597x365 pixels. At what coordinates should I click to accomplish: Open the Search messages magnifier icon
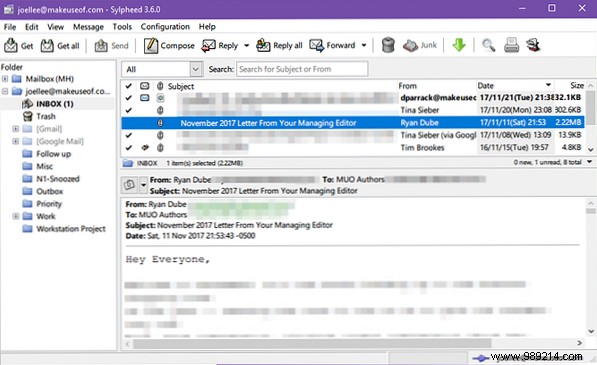[488, 45]
